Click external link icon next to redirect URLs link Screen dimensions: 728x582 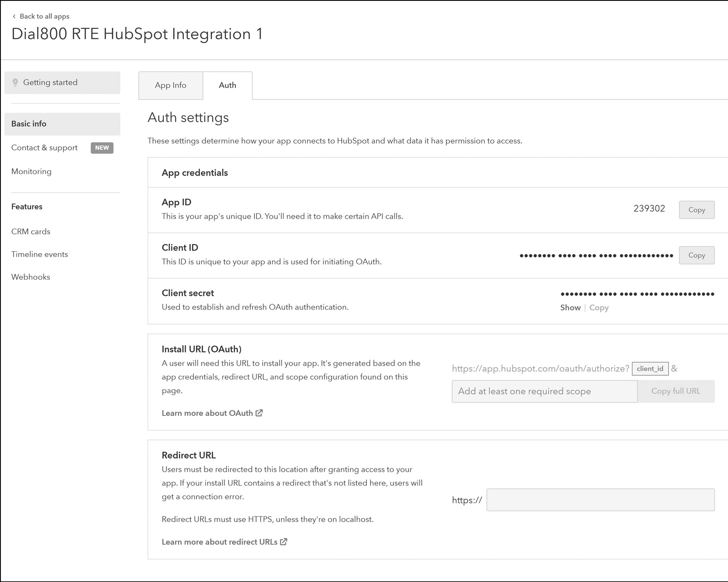click(283, 542)
